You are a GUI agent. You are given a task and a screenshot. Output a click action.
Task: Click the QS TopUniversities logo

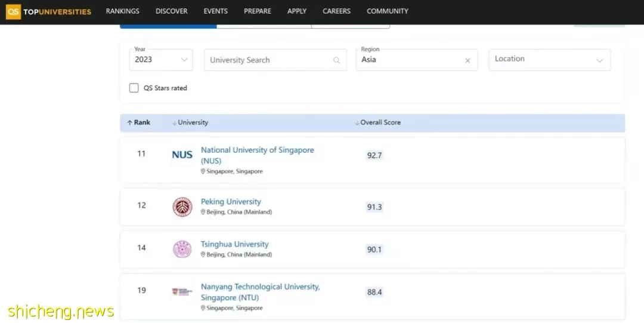(48, 11)
